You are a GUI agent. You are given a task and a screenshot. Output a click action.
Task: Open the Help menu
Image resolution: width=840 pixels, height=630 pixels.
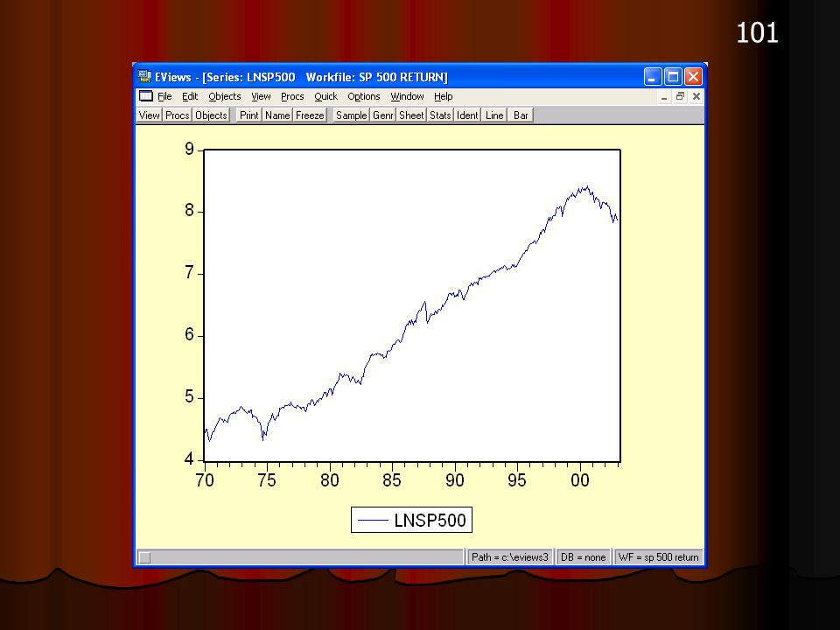click(443, 96)
